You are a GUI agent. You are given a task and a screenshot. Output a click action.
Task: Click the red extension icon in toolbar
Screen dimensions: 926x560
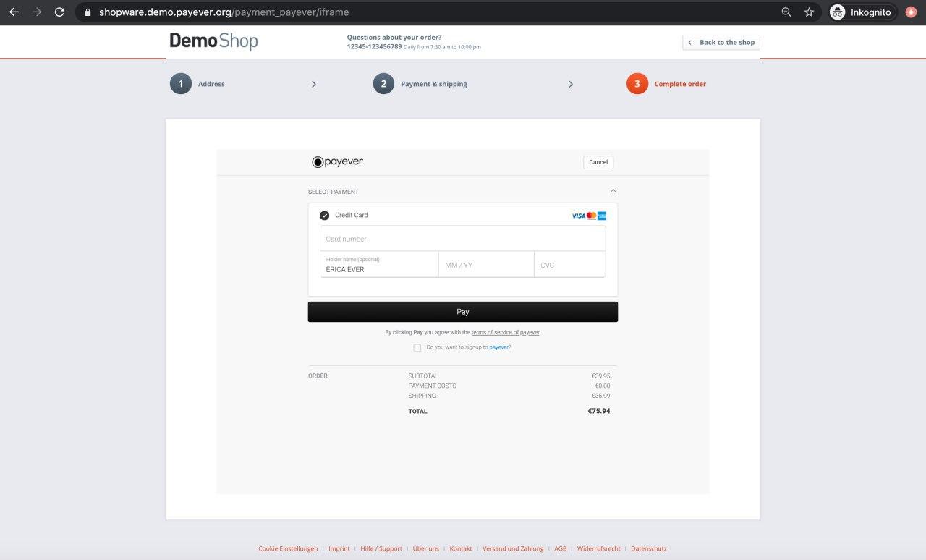click(x=911, y=12)
